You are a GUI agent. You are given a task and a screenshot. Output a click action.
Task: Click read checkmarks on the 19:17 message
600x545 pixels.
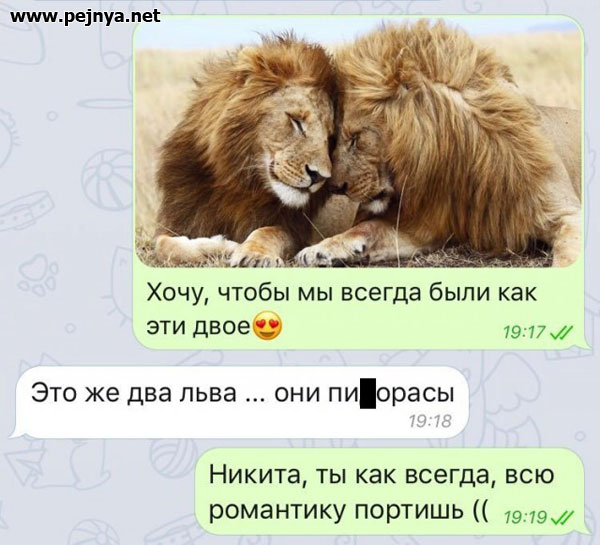[561, 333]
